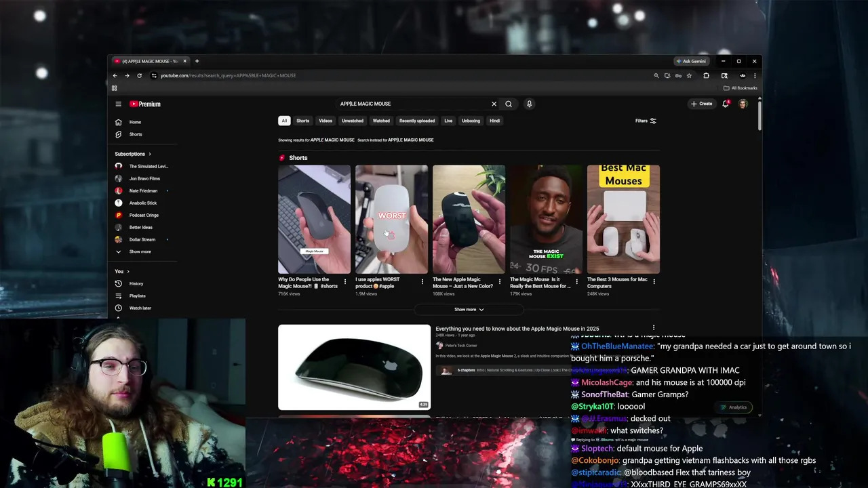Open a new browser tab with plus
The image size is (868, 488).
pos(197,61)
